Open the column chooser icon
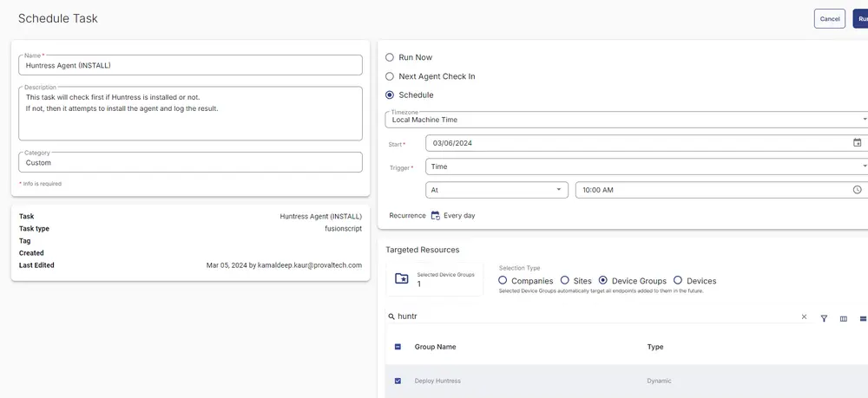Screen dimensions: 868x398 coord(844,318)
